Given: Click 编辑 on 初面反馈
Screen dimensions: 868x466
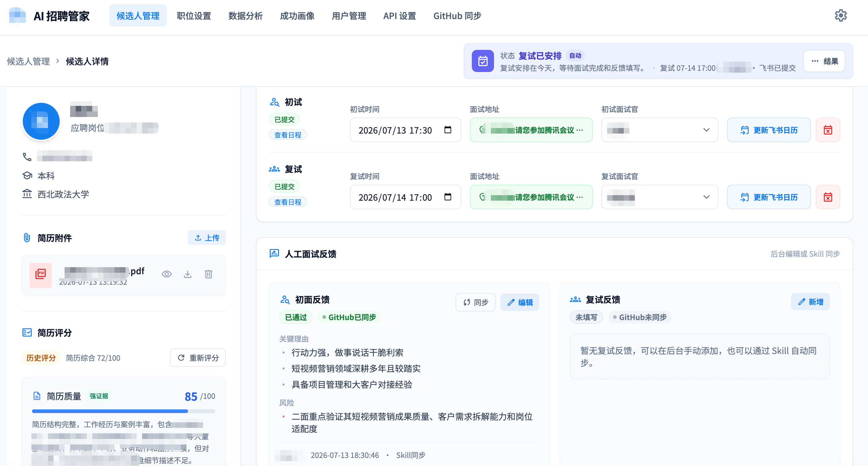Looking at the screenshot, I should point(520,302).
